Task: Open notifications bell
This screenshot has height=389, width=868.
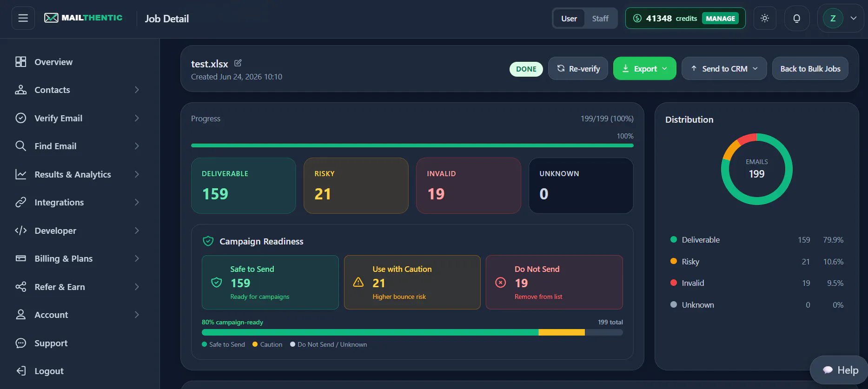Action: pos(797,19)
